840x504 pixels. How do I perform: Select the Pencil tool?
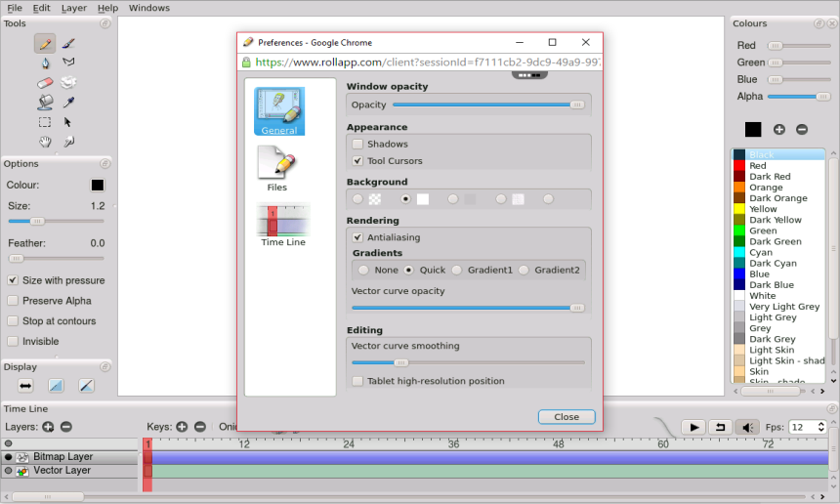tap(45, 43)
